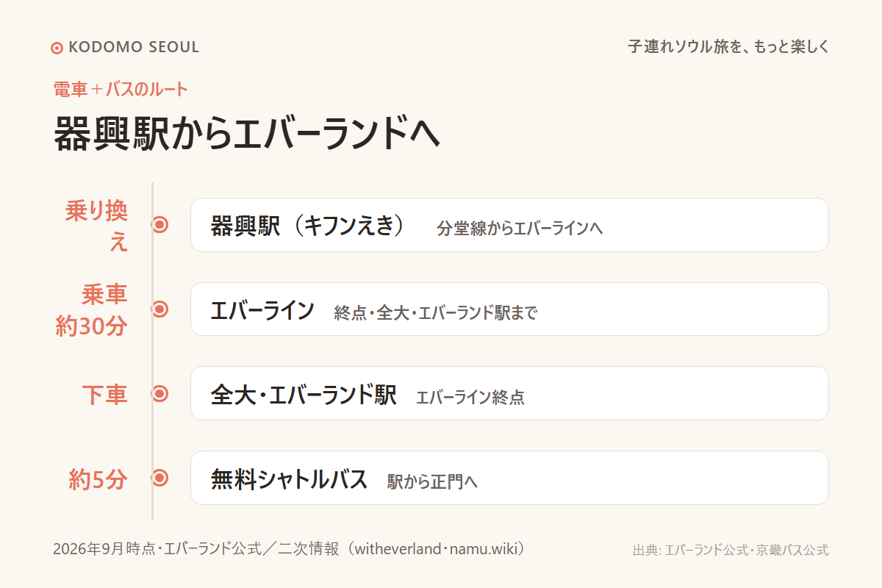Screen dimensions: 882x588
Task: Click the 出典 source credit text
Action: (x=731, y=550)
